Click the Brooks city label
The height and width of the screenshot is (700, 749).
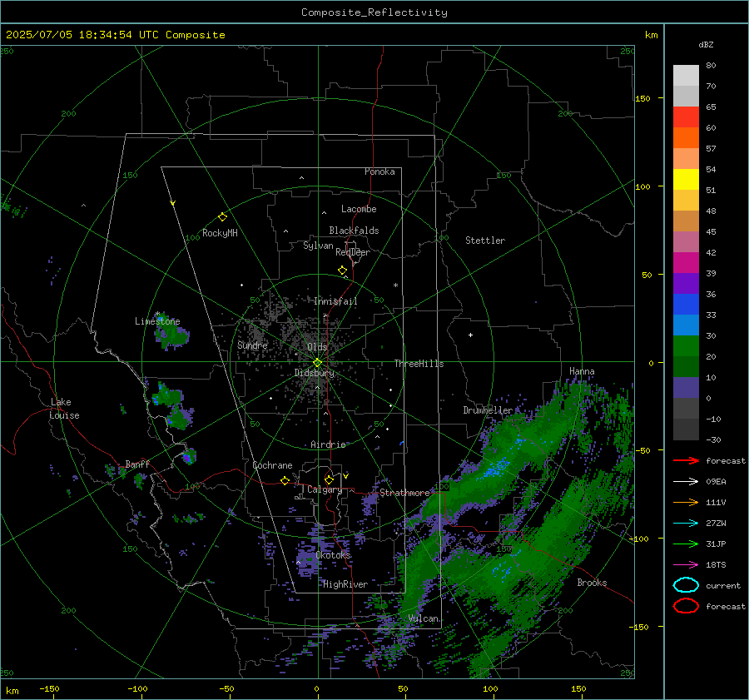click(x=592, y=583)
